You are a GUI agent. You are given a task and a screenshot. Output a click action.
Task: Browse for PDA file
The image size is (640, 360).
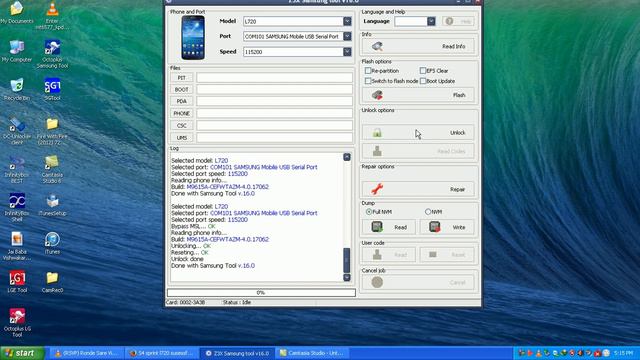tap(182, 101)
